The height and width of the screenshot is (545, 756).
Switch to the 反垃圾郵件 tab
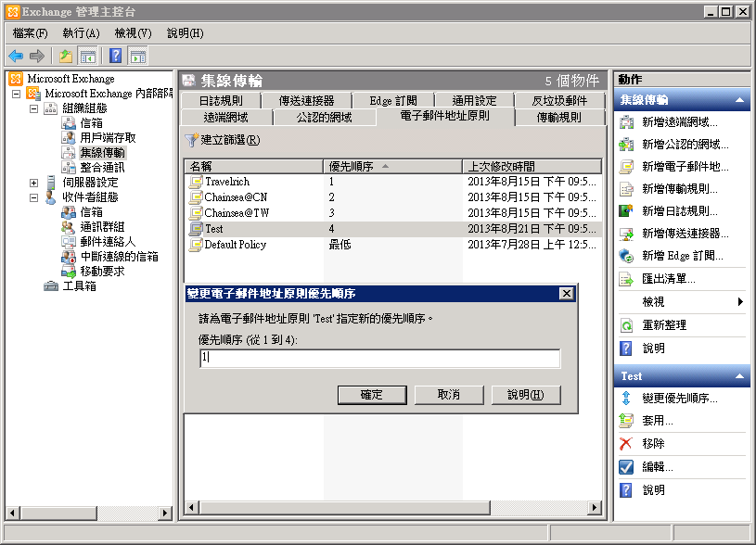[x=559, y=101]
